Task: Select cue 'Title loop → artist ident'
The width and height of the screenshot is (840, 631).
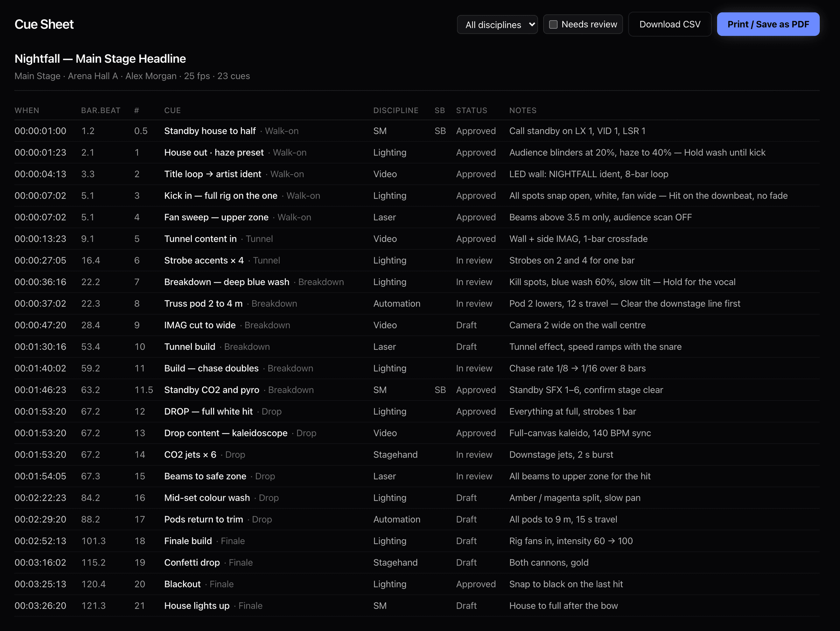Action: [x=213, y=174]
